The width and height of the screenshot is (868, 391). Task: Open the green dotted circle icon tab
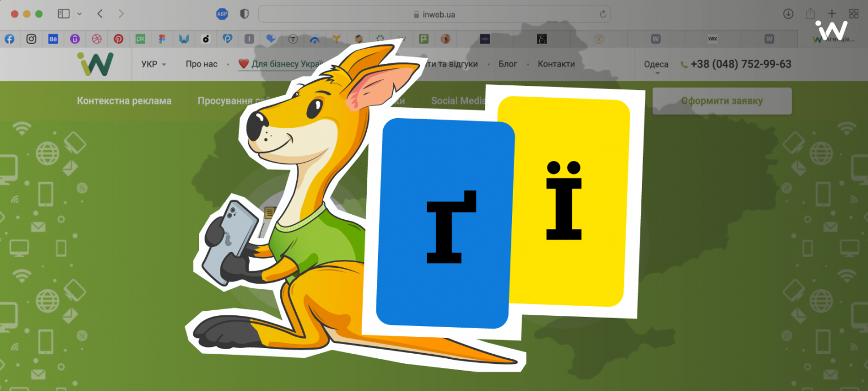point(380,39)
